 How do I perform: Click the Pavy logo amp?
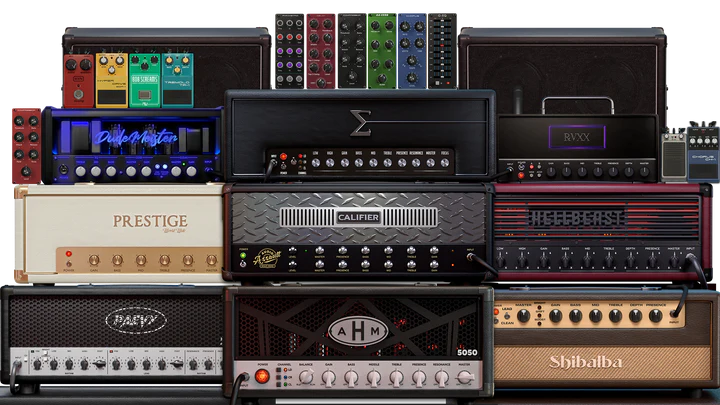tap(135, 320)
